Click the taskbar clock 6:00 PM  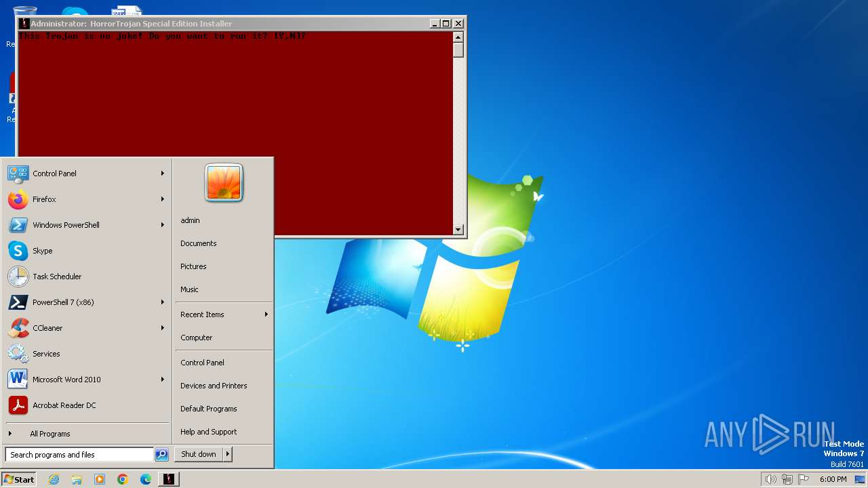tap(833, 479)
